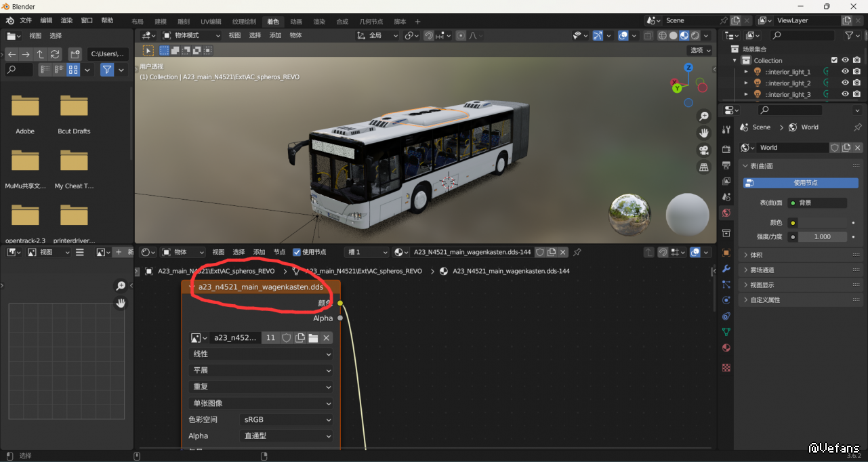Screen dimensions: 868x462
Task: Toggle visibility of ::interior_light_2 in outliner
Action: [845, 83]
